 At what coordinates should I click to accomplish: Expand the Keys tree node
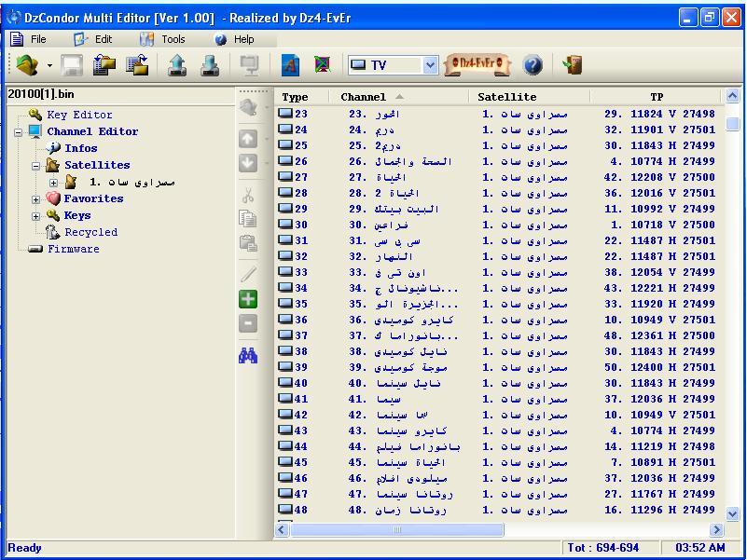click(x=35, y=216)
